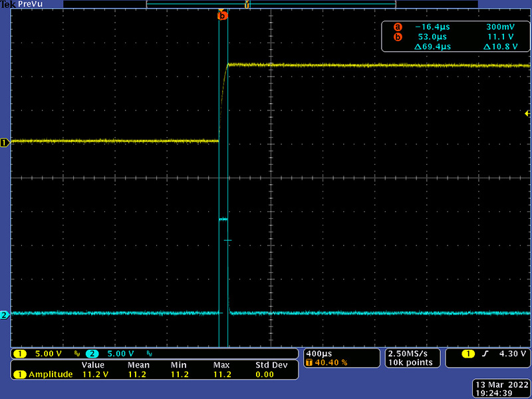Click the record view bar at top

coord(271,5)
